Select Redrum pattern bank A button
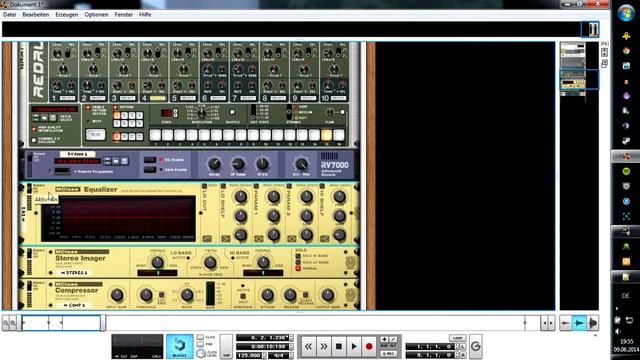Viewport: 640px width, 360px height. tap(117, 137)
